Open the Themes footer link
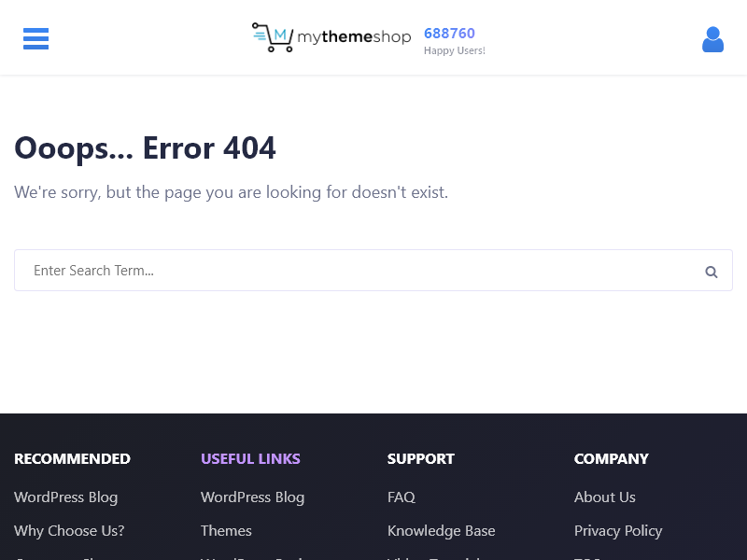 point(226,531)
